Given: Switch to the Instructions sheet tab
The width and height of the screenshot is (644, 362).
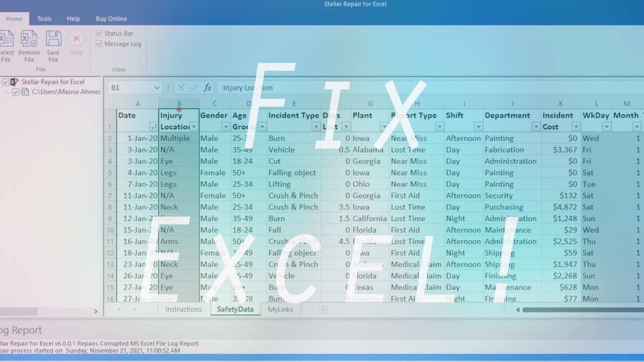Looking at the screenshot, I should [184, 309].
